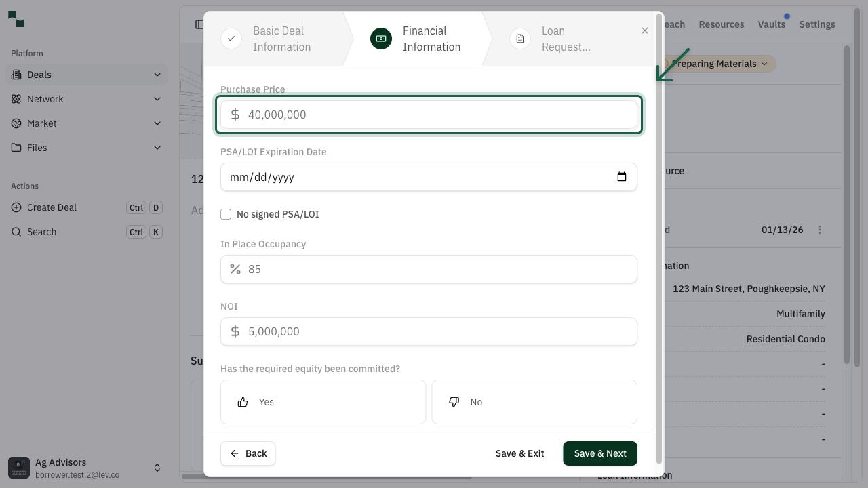Click the Back button in the modal
Image resolution: width=868 pixels, height=488 pixels.
[x=248, y=453]
